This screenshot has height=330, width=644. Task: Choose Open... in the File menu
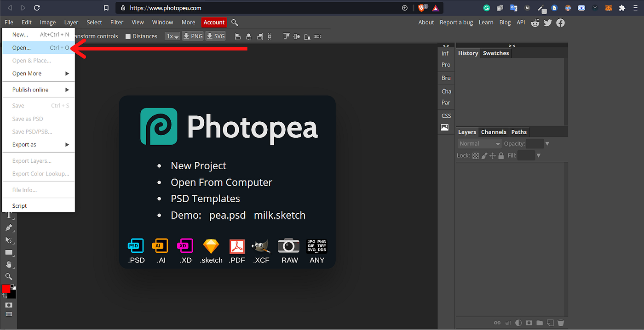39,48
